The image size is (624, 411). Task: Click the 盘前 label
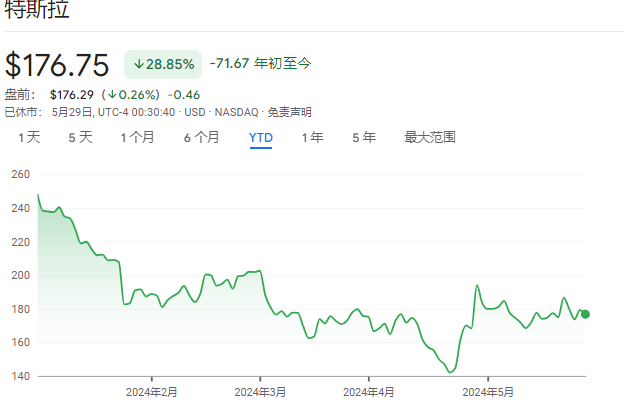[20, 95]
